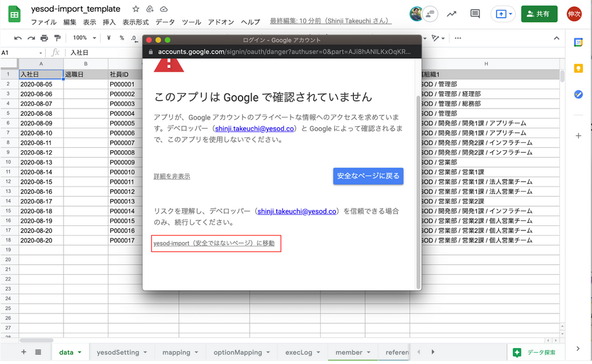The height and width of the screenshot is (364, 592).
Task: Open Google Calendar side panel
Action: [x=578, y=42]
